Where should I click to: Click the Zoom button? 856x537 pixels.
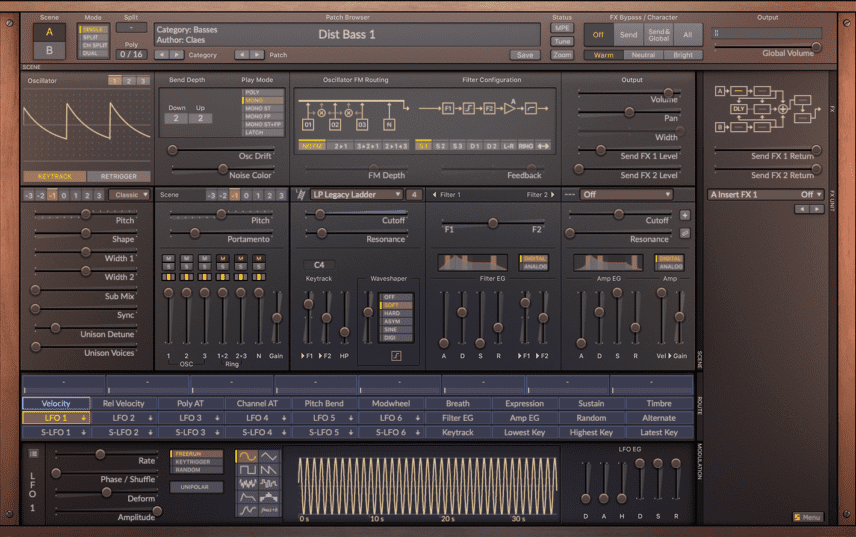pos(562,55)
